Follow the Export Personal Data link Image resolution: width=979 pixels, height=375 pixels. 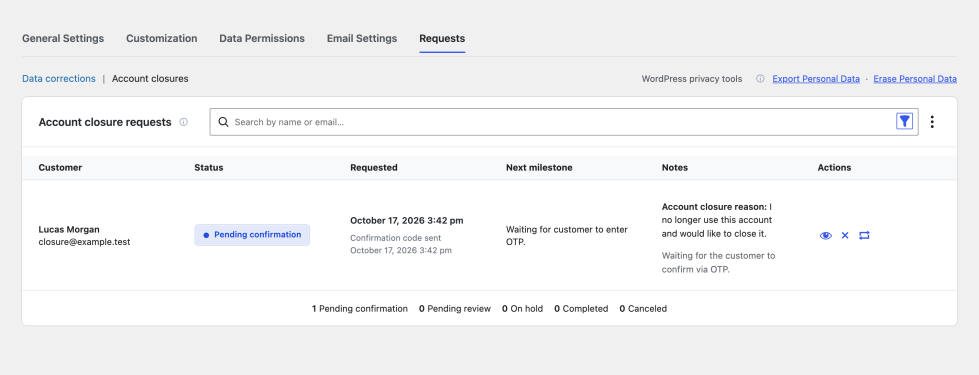click(x=816, y=79)
